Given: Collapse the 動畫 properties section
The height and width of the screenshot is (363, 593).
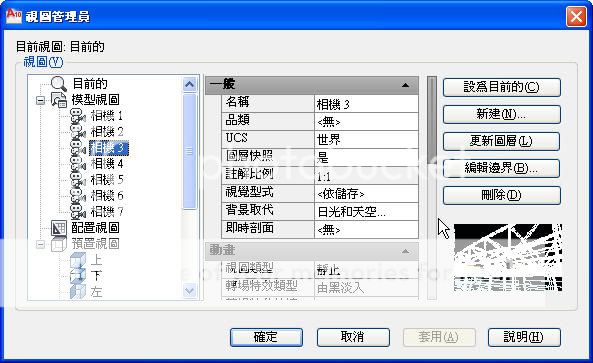Looking at the screenshot, I should tap(405, 251).
